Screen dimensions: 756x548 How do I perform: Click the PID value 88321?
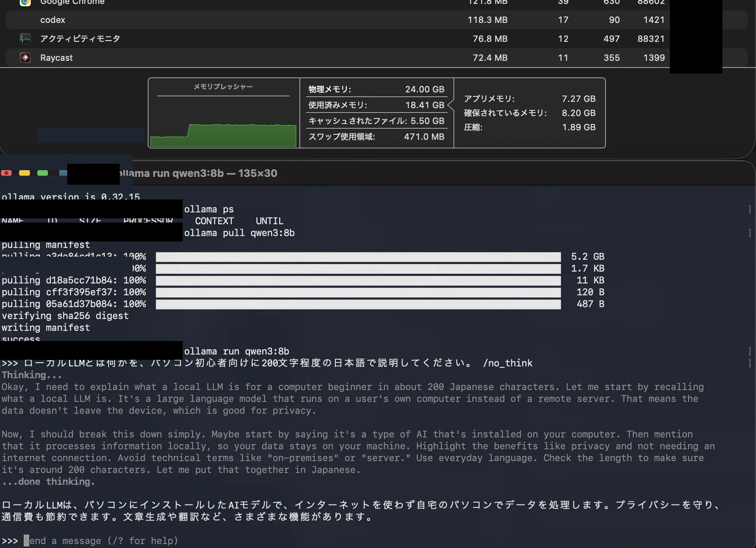click(651, 39)
